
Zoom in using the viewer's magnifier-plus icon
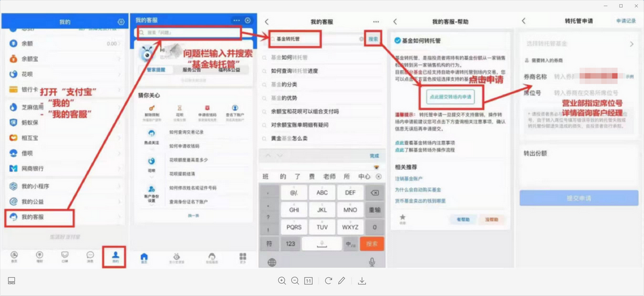tap(282, 281)
